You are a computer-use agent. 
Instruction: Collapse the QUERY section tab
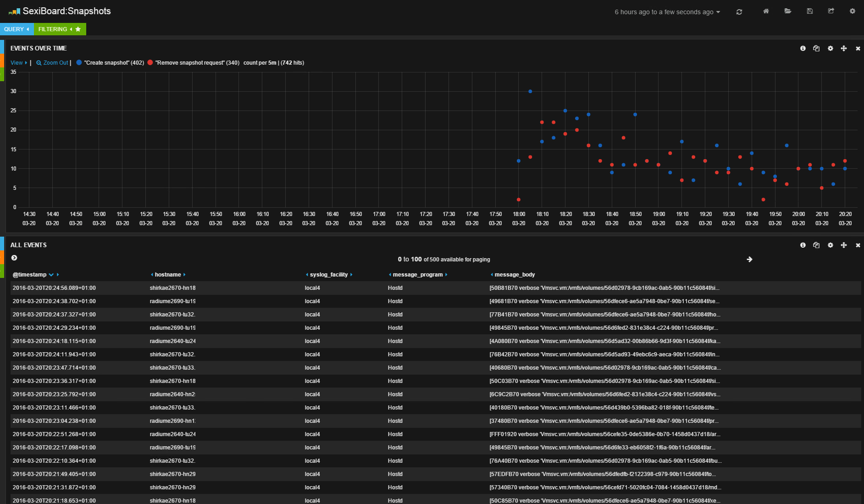point(17,29)
